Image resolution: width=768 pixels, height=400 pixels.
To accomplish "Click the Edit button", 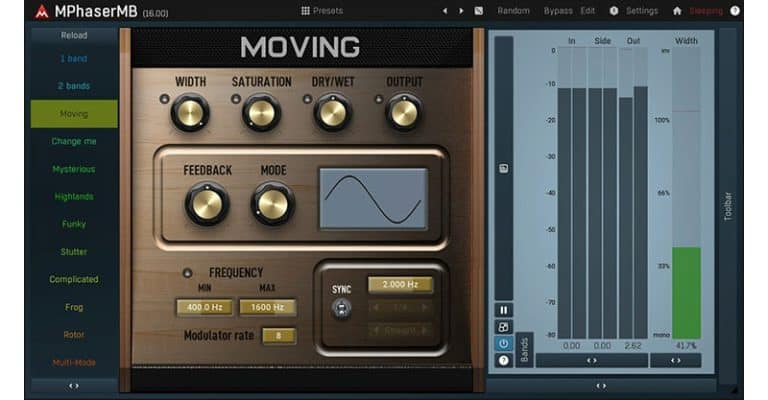I will coord(587,11).
